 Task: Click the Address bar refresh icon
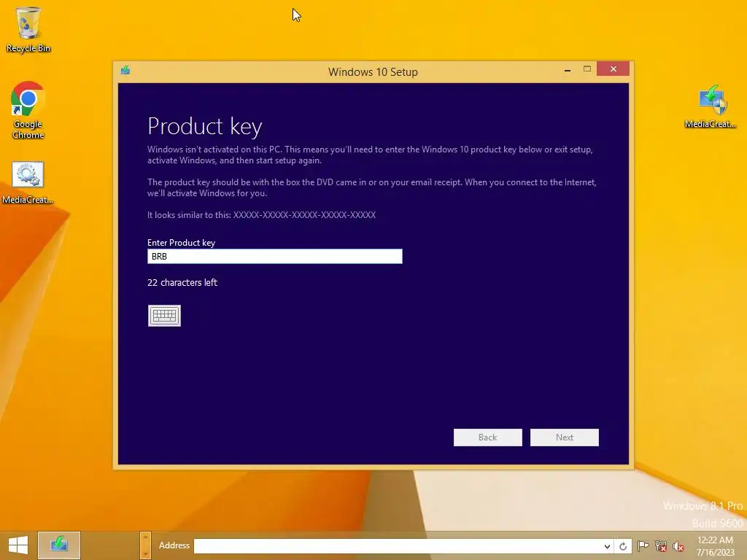pyautogui.click(x=623, y=546)
